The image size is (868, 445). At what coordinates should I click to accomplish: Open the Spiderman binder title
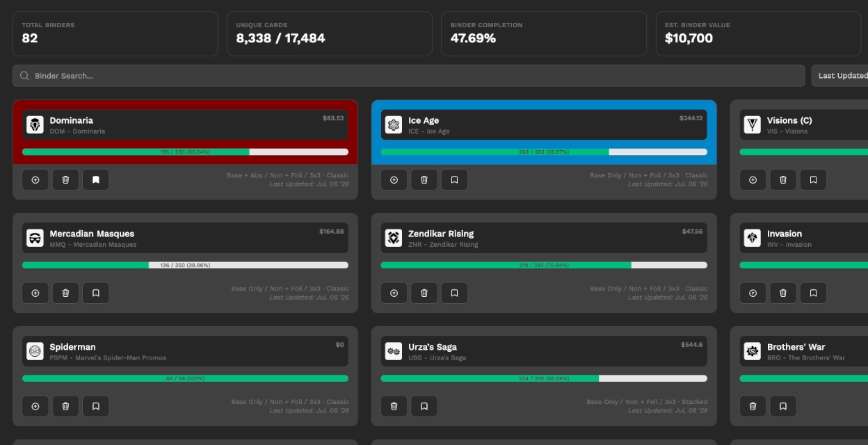72,347
